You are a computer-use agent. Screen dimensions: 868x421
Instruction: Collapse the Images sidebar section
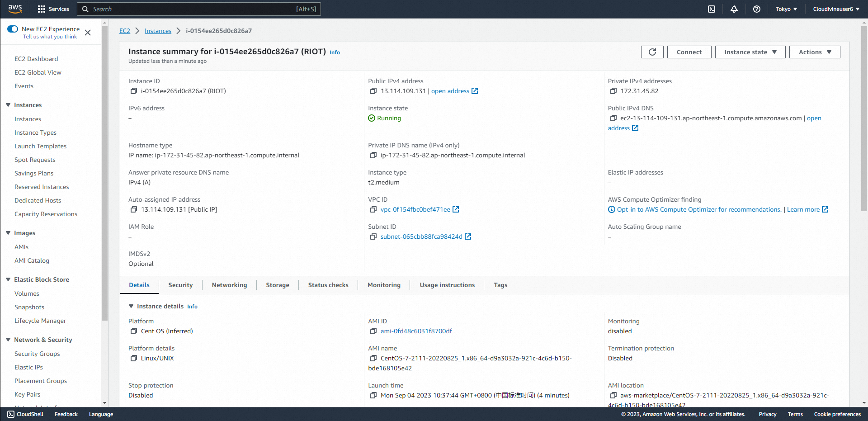pyautogui.click(x=8, y=233)
